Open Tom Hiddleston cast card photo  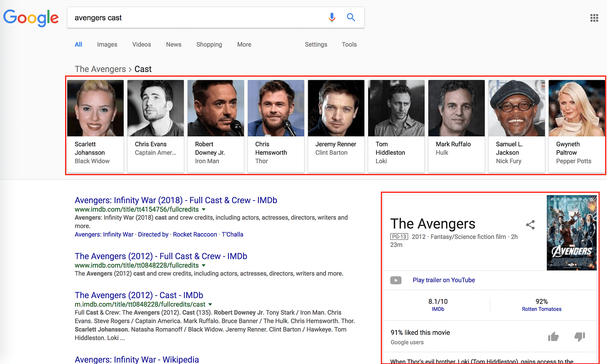[x=396, y=108]
